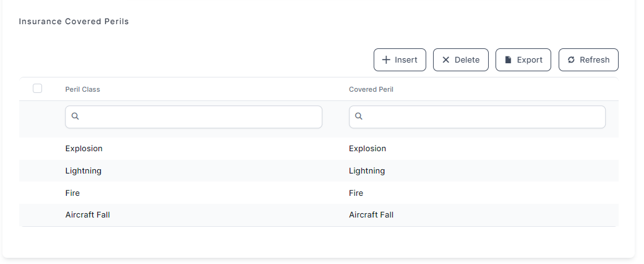Click the file icon on Export button
644x264 pixels.
[x=508, y=60]
